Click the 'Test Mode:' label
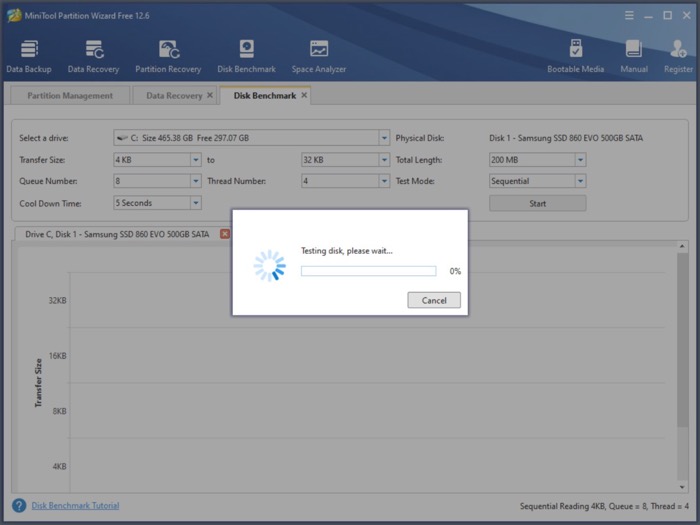Viewport: 700px width, 525px height. [415, 181]
